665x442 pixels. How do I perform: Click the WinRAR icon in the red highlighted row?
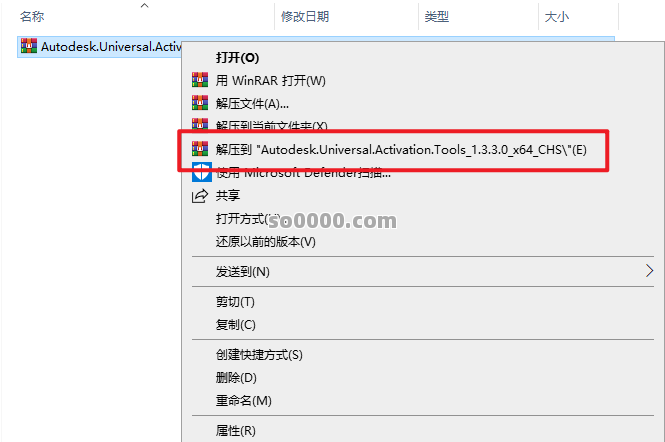pyautogui.click(x=198, y=149)
